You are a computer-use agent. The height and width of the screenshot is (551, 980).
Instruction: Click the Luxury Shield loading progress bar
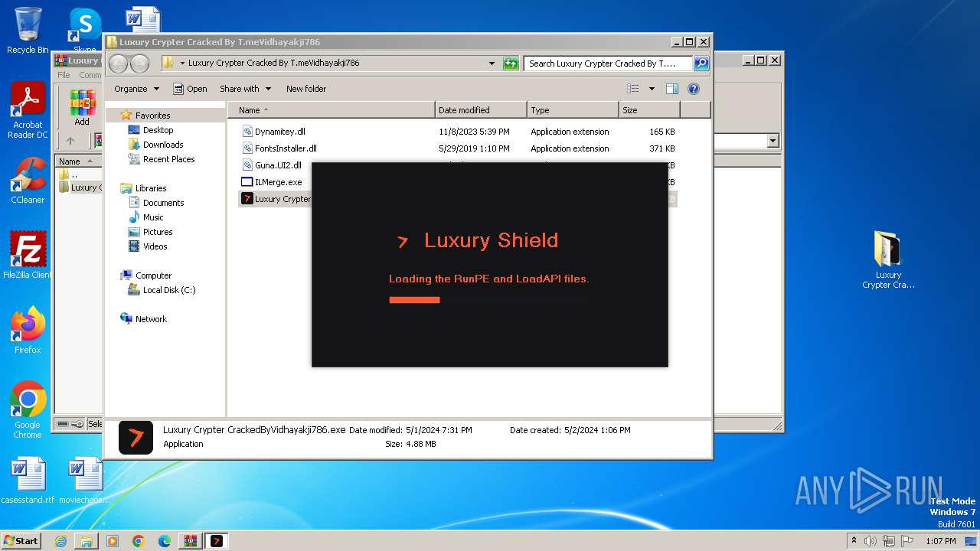[x=488, y=300]
